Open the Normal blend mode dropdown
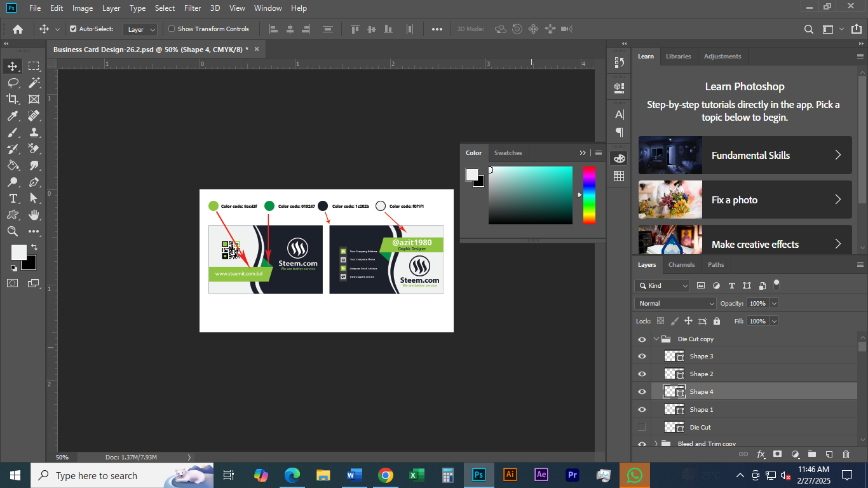The width and height of the screenshot is (868, 488). coord(675,304)
